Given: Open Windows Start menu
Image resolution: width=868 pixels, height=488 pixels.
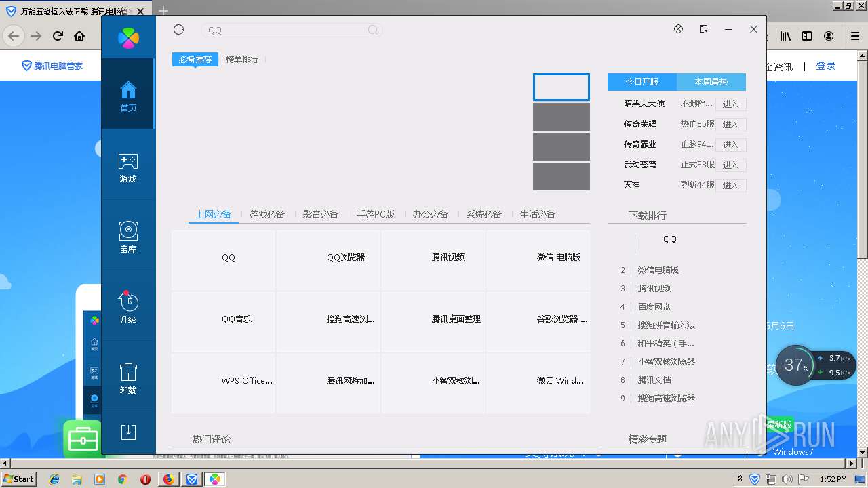Looking at the screenshot, I should [19, 479].
